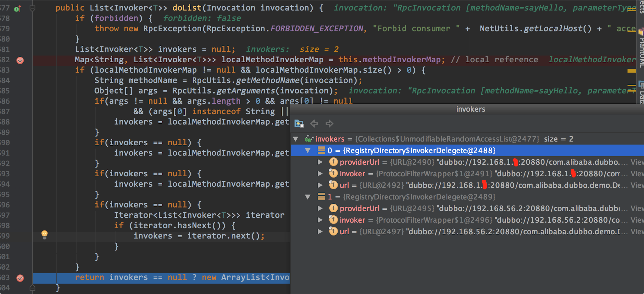Click View link on URL@2497 url row
Screen dimensions: 644x294
(637, 232)
